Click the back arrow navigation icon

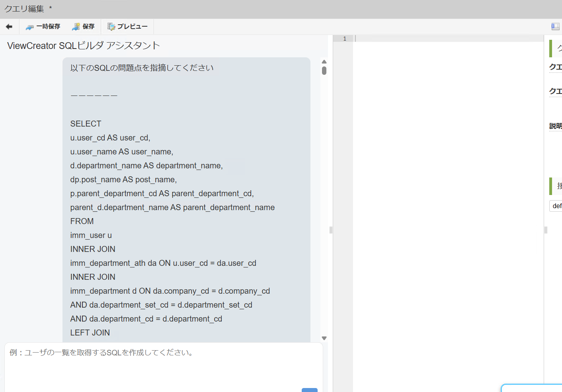(x=9, y=26)
